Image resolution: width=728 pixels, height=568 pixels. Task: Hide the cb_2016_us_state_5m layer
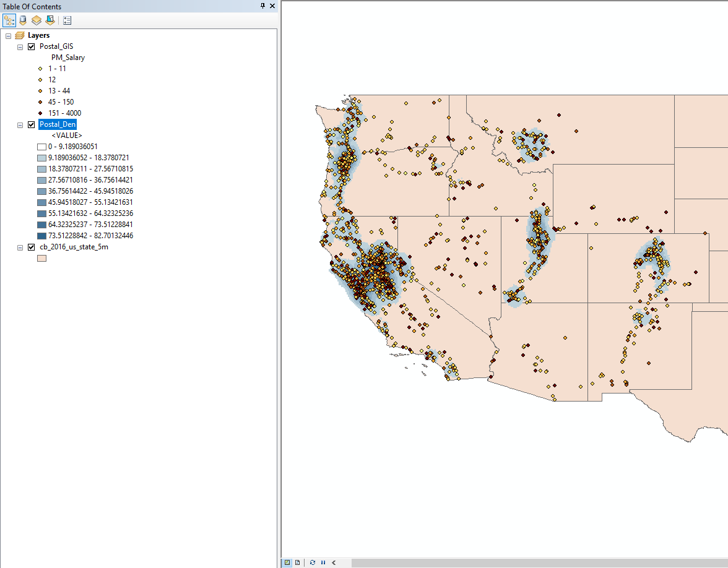[32, 247]
